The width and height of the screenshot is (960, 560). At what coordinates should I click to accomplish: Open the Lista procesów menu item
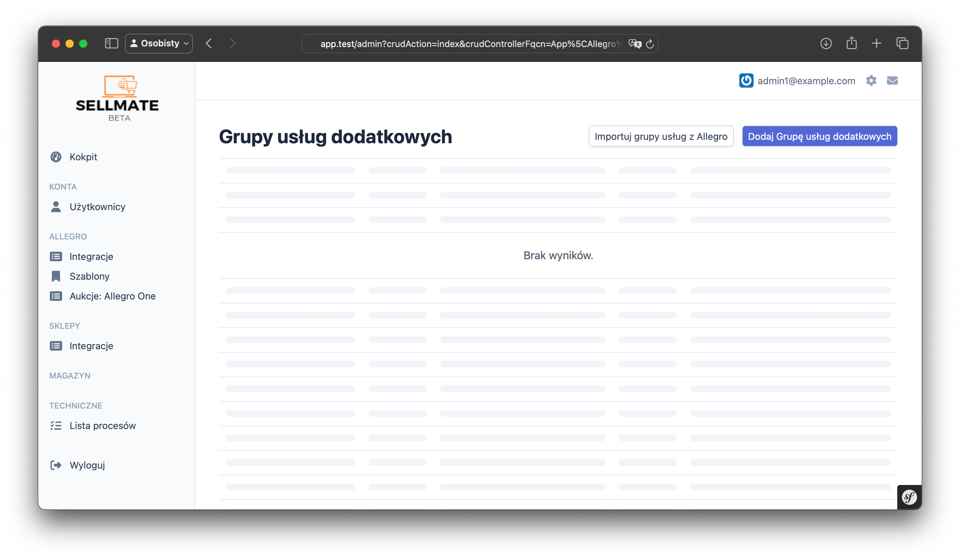pyautogui.click(x=102, y=426)
